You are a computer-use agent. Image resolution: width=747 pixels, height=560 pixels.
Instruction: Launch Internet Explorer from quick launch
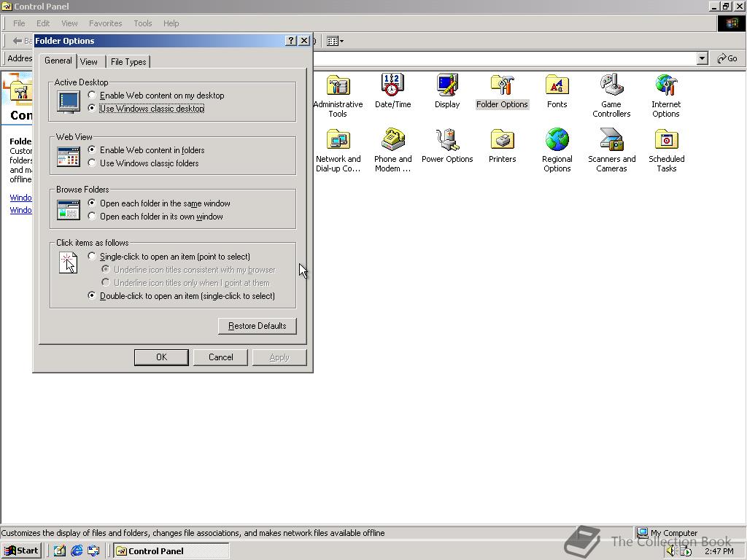pyautogui.click(x=77, y=551)
